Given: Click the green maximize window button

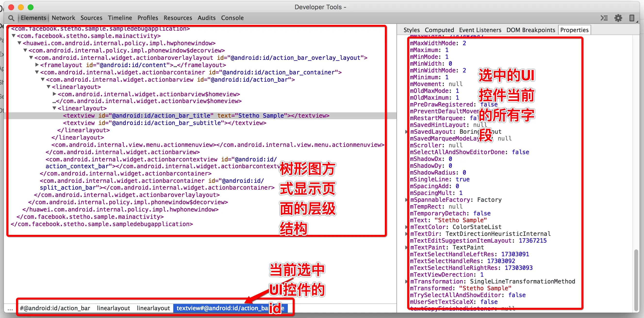Looking at the screenshot, I should pos(31,7).
